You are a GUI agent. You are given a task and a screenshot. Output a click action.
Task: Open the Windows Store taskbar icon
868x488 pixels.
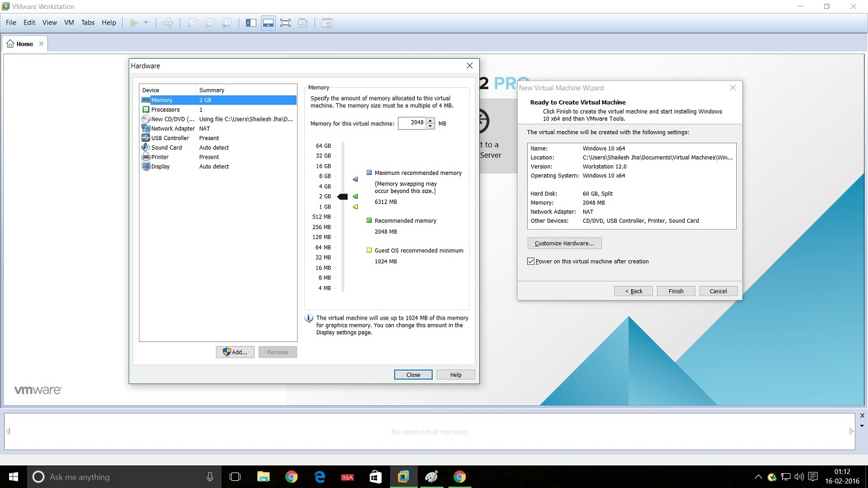pyautogui.click(x=375, y=477)
